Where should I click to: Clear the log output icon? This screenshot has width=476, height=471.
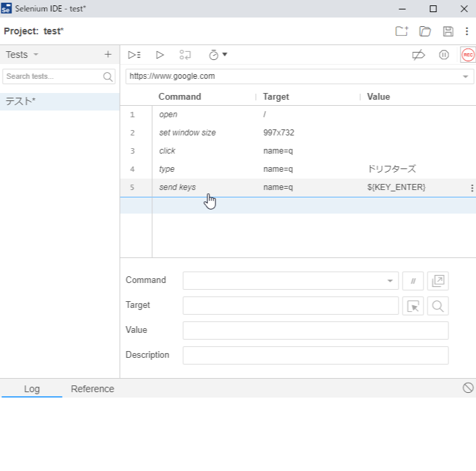point(468,387)
